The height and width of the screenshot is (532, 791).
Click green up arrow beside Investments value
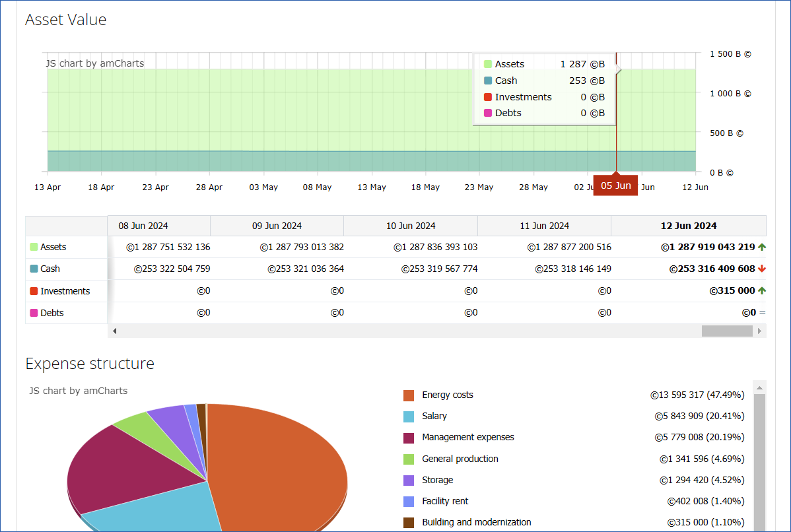pyautogui.click(x=761, y=290)
